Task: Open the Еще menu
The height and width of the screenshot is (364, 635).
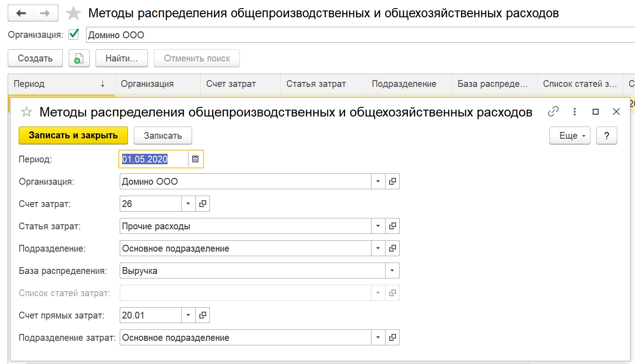Action: click(x=569, y=136)
